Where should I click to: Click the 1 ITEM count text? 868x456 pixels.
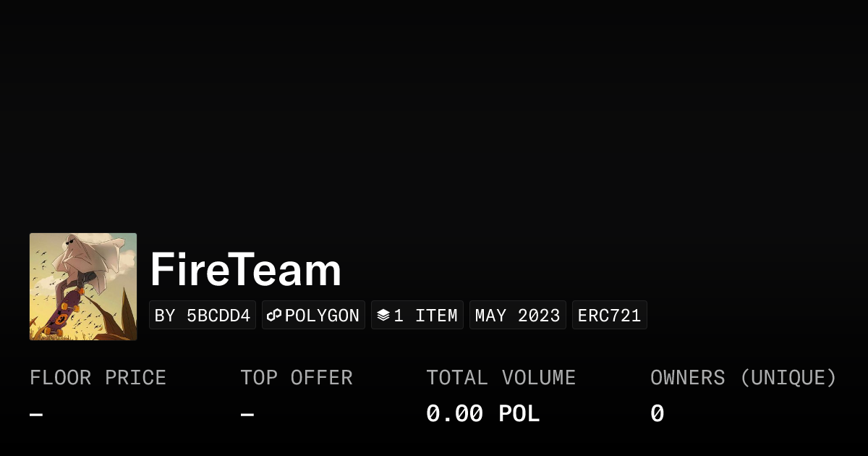tap(425, 316)
